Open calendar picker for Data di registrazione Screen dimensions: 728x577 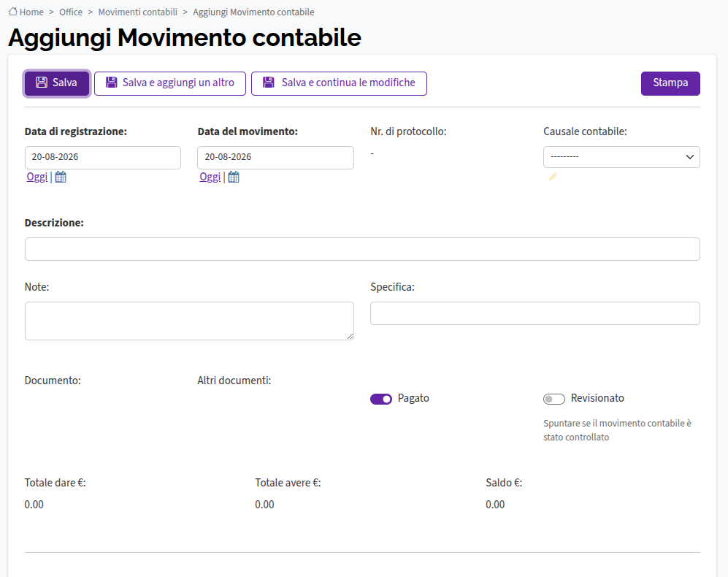(61, 177)
